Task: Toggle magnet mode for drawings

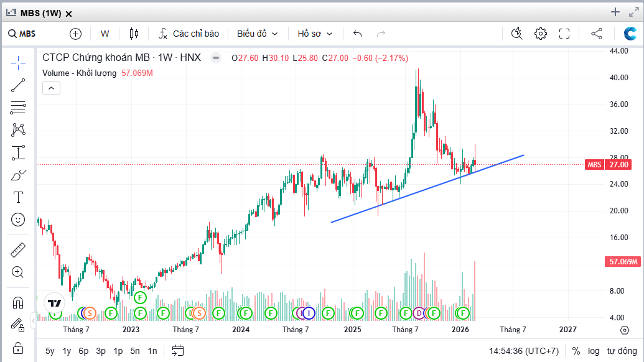Action: coord(18,303)
